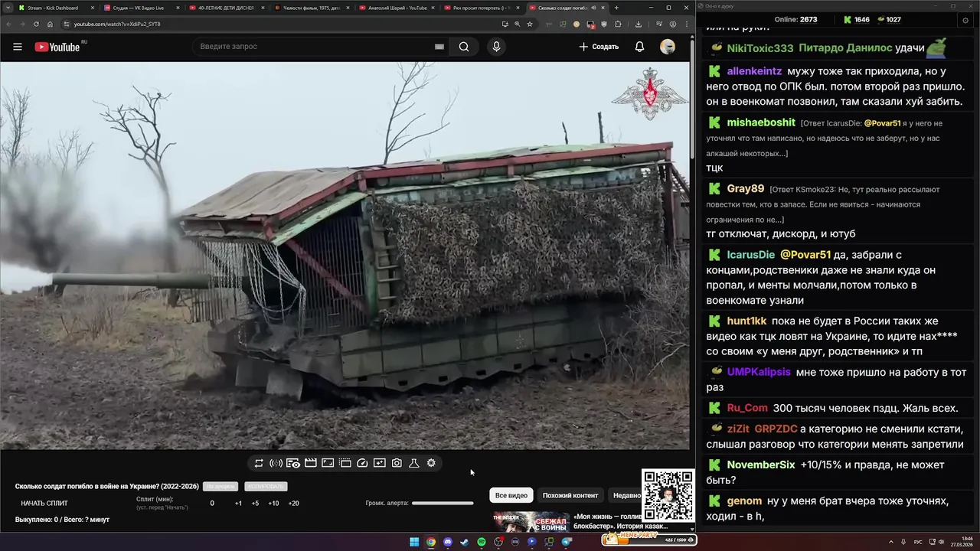Image resolution: width=980 pixels, height=551 pixels.
Task: Click the allenkeintz username in chat
Action: click(754, 71)
